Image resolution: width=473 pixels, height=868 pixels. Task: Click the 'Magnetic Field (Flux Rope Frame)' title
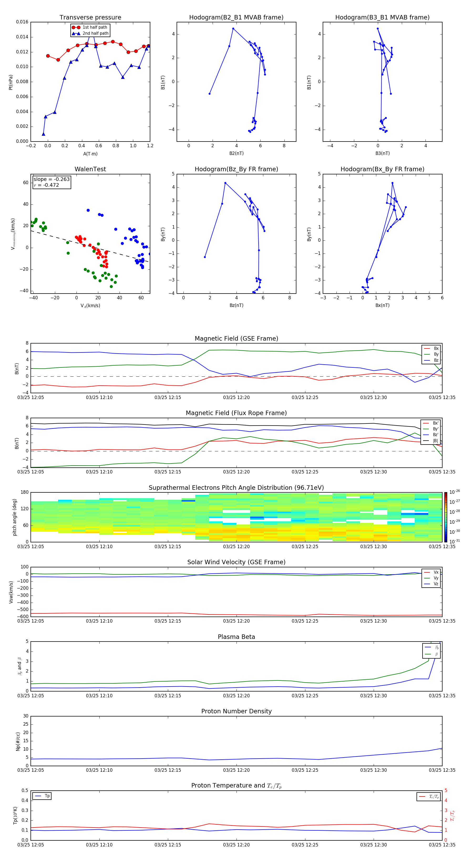coord(236,413)
